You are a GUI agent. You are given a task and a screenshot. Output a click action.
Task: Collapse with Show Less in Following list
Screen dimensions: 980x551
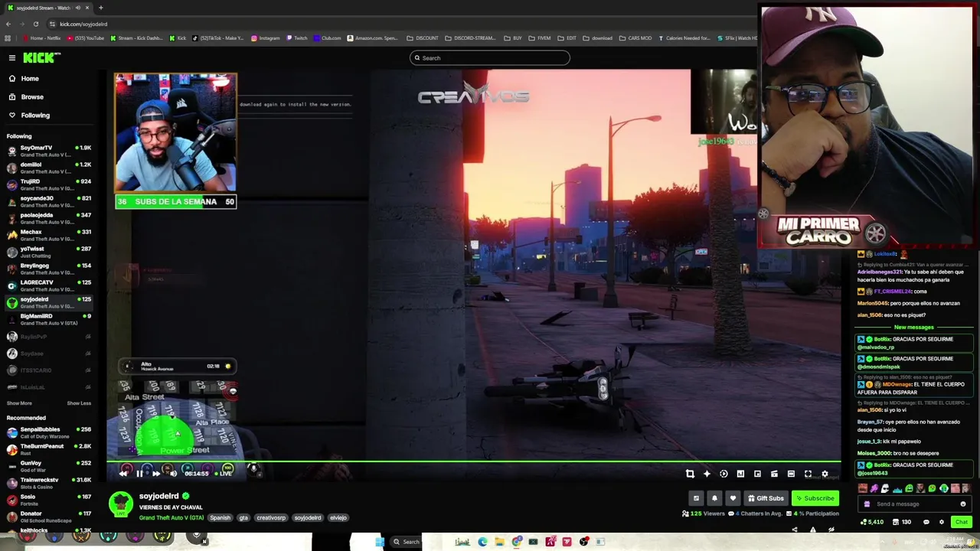pyautogui.click(x=79, y=403)
